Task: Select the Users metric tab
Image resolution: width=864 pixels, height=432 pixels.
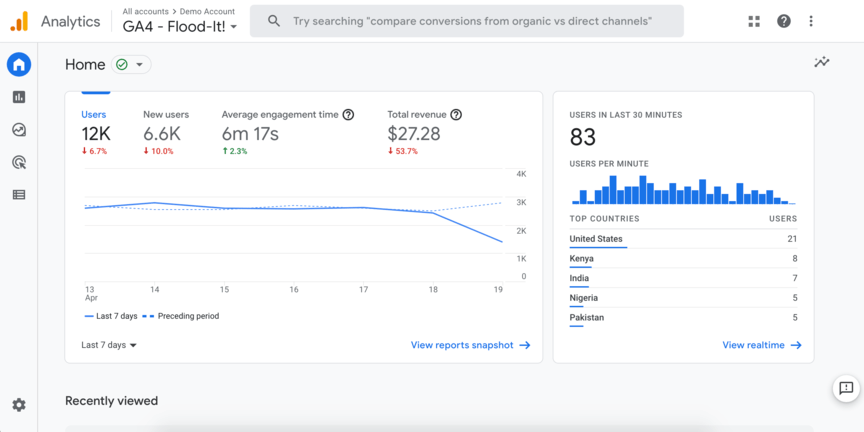Action: point(96,132)
